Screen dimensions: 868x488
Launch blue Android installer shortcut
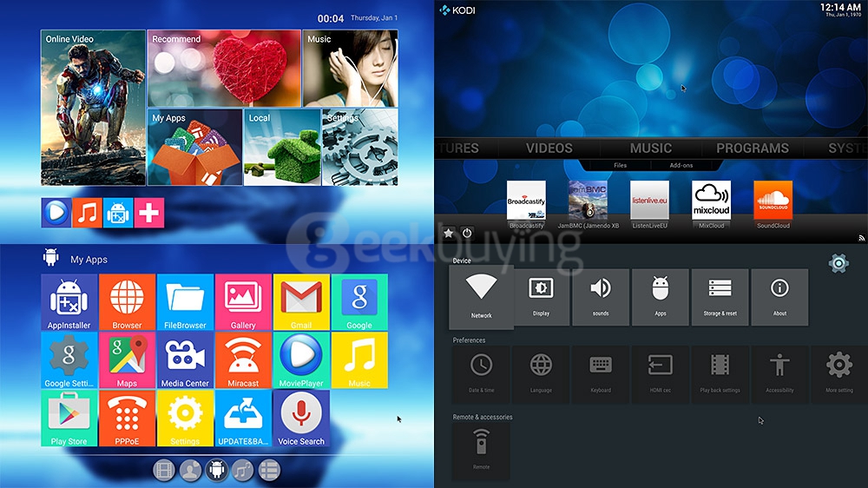[x=118, y=213]
